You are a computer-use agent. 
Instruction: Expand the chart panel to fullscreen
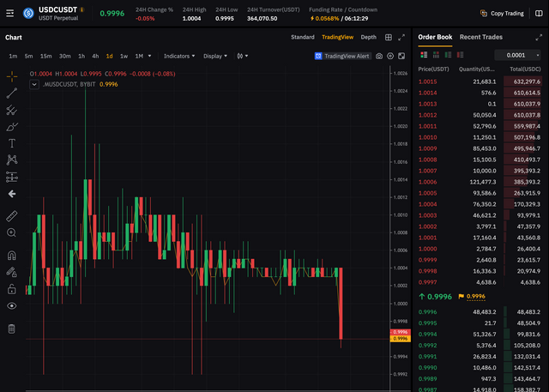[x=401, y=37]
